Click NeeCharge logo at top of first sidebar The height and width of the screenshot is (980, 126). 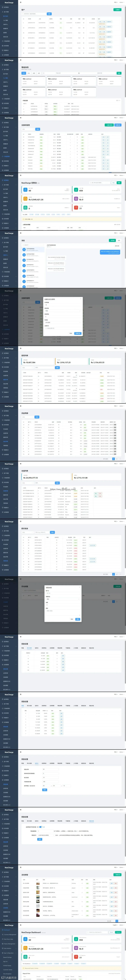[9, 3]
